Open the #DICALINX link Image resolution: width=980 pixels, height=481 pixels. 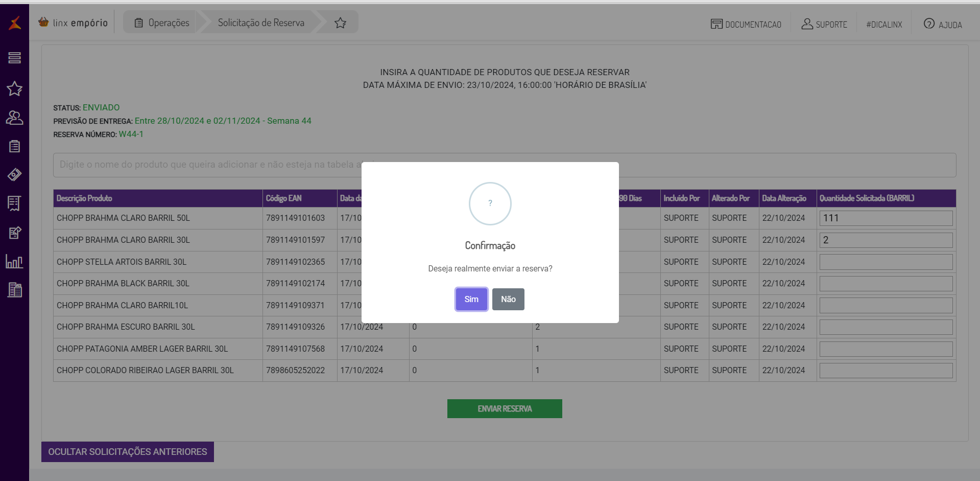click(x=884, y=25)
